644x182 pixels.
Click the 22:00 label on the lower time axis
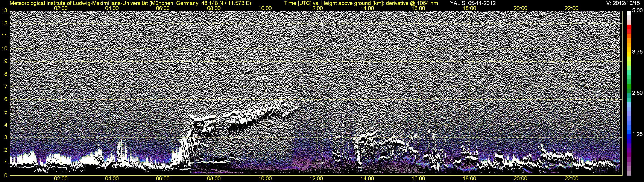click(x=571, y=179)
